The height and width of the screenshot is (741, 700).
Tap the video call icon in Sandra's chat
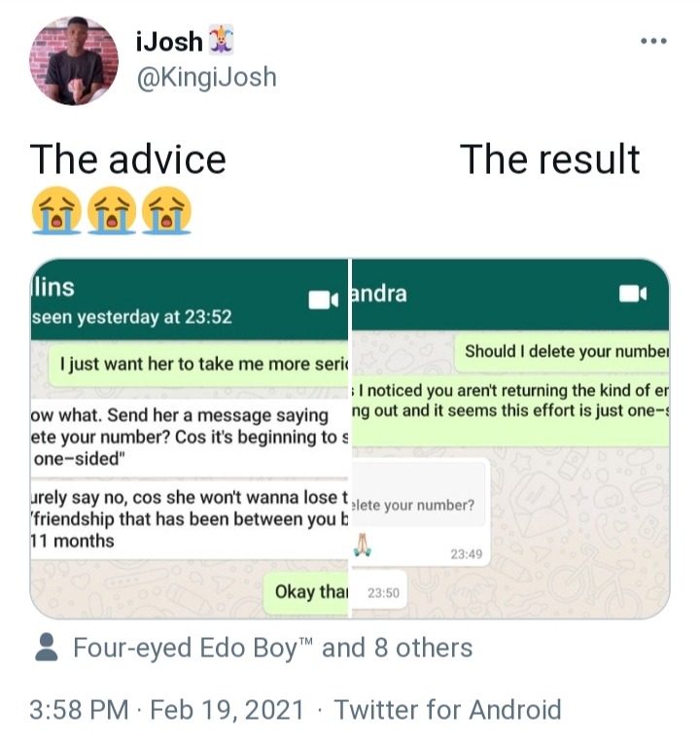click(x=633, y=294)
